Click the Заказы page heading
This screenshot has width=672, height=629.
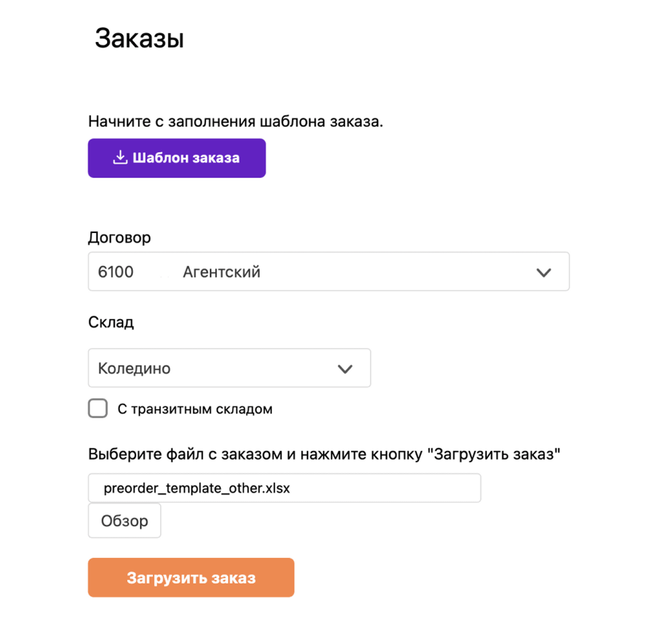pyautogui.click(x=139, y=39)
